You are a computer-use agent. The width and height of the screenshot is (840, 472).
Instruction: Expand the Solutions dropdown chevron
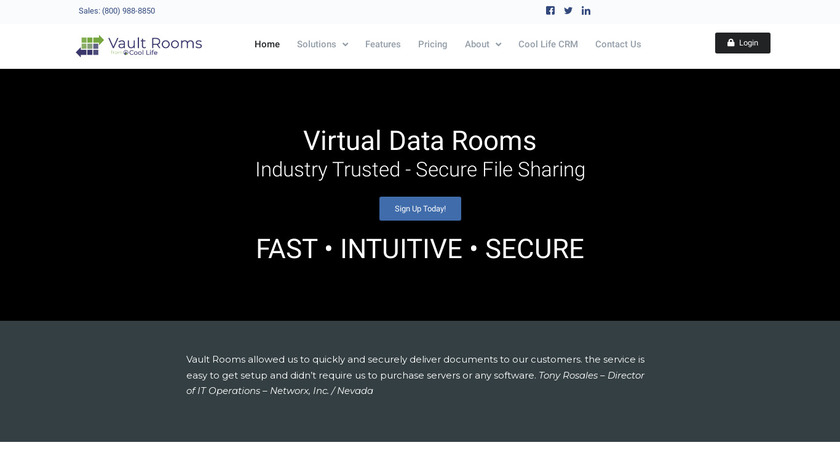(346, 44)
